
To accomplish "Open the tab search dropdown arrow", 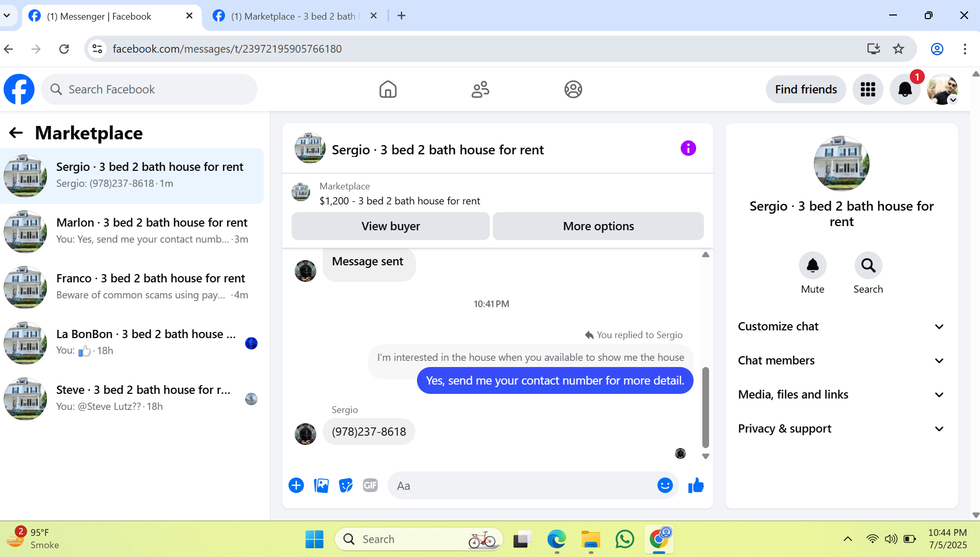I will click(x=7, y=15).
